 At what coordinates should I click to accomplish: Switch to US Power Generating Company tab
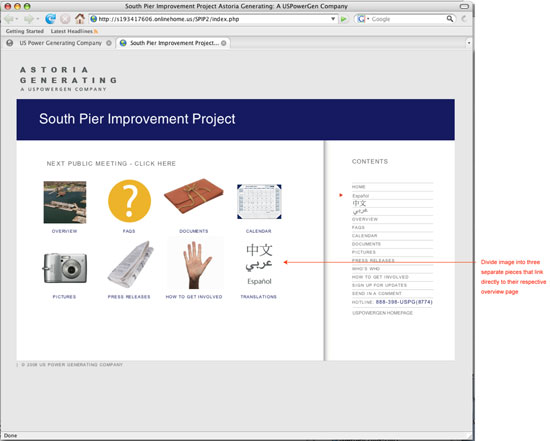coord(59,43)
